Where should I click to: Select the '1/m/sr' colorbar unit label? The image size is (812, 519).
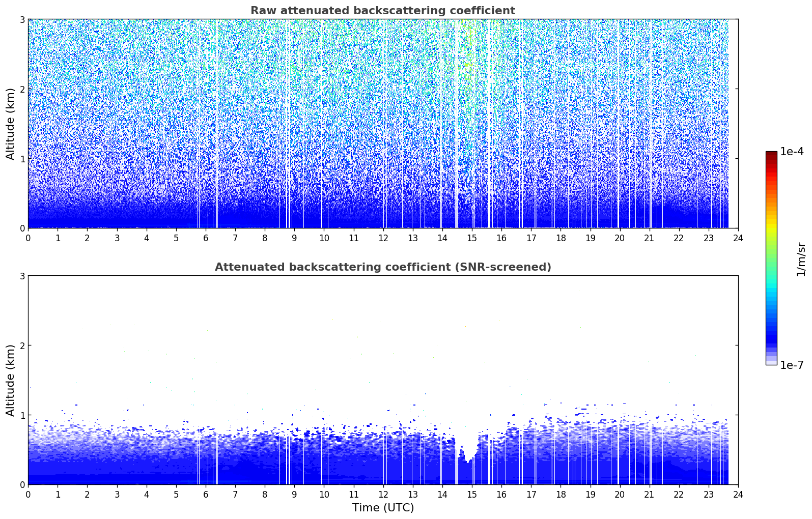801,259
